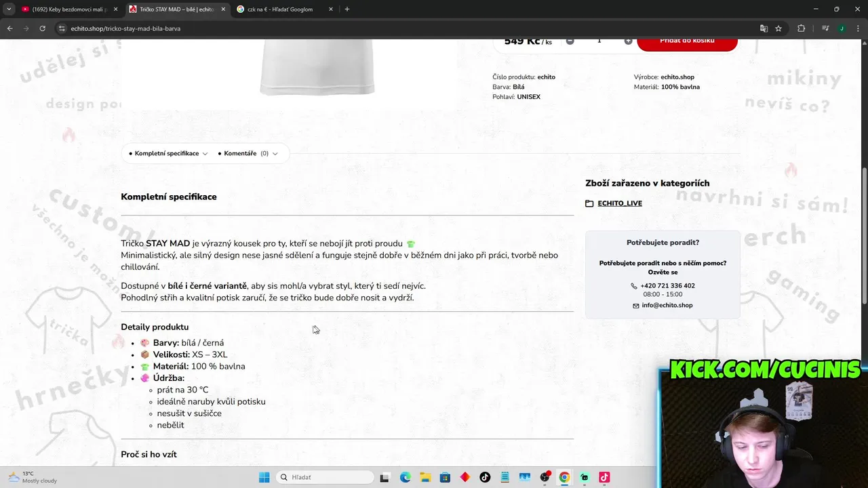This screenshot has width=868, height=488.
Task: Click the browser back arrow
Action: click(9, 28)
